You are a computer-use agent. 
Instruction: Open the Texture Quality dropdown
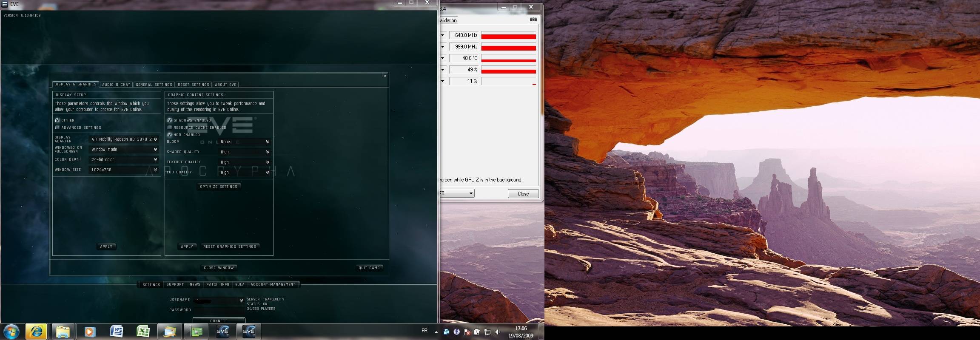(x=245, y=162)
